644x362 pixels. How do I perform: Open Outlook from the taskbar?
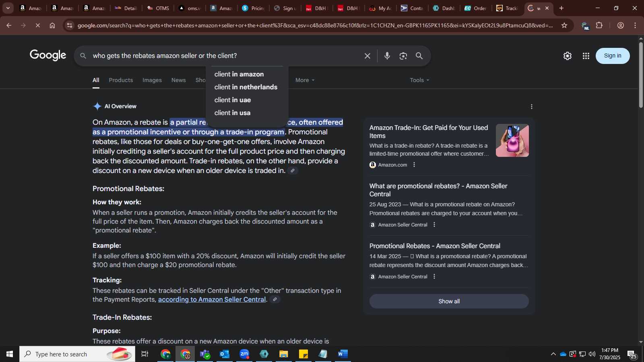225,354
